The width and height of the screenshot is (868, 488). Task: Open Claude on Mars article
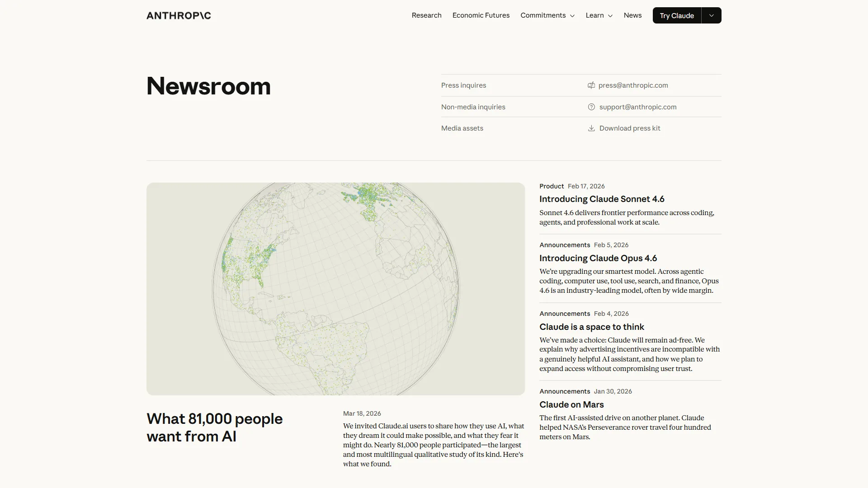(x=571, y=405)
